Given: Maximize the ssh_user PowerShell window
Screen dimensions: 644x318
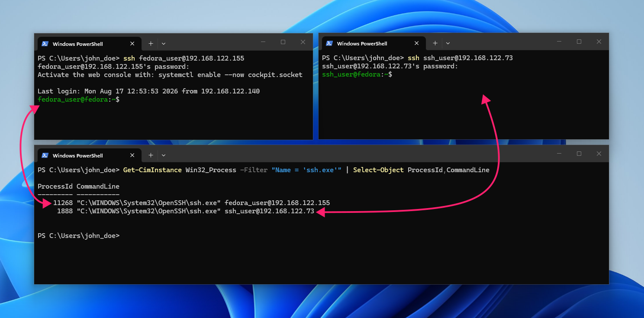Looking at the screenshot, I should [579, 42].
